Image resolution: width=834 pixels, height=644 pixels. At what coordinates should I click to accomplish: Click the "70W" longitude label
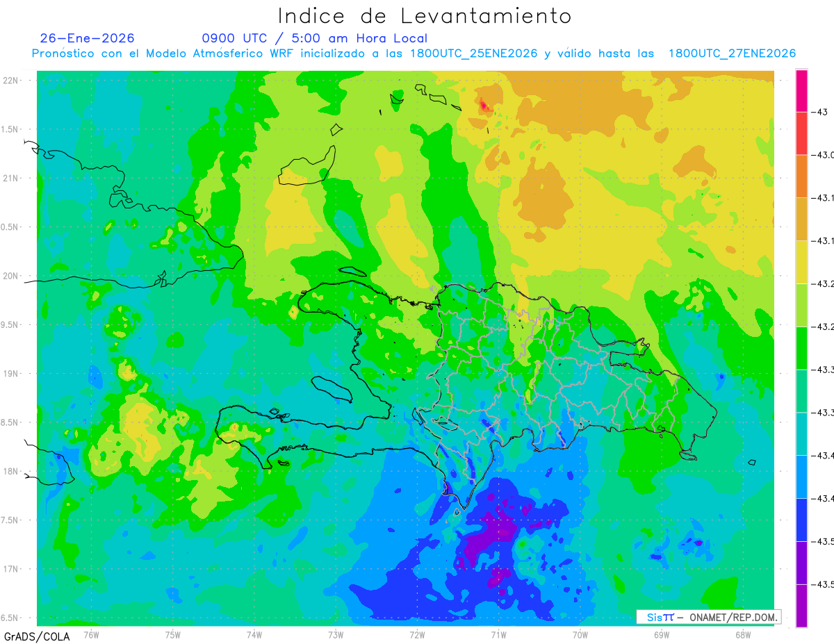[580, 634]
